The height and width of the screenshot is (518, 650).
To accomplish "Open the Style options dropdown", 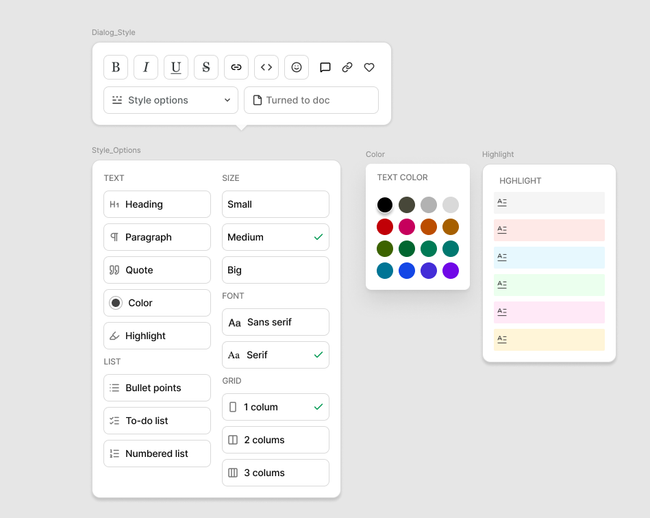I will (171, 100).
